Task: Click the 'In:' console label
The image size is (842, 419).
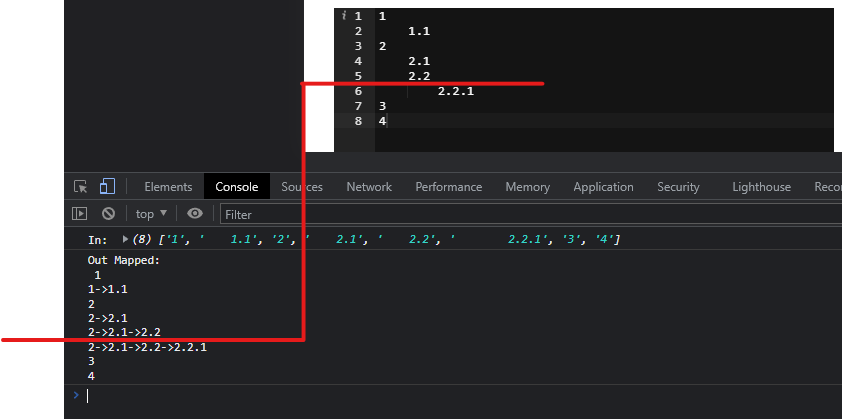Action: 98,240
